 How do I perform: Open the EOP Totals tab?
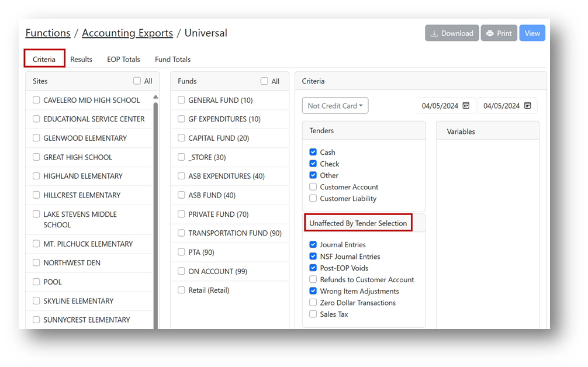pos(123,59)
